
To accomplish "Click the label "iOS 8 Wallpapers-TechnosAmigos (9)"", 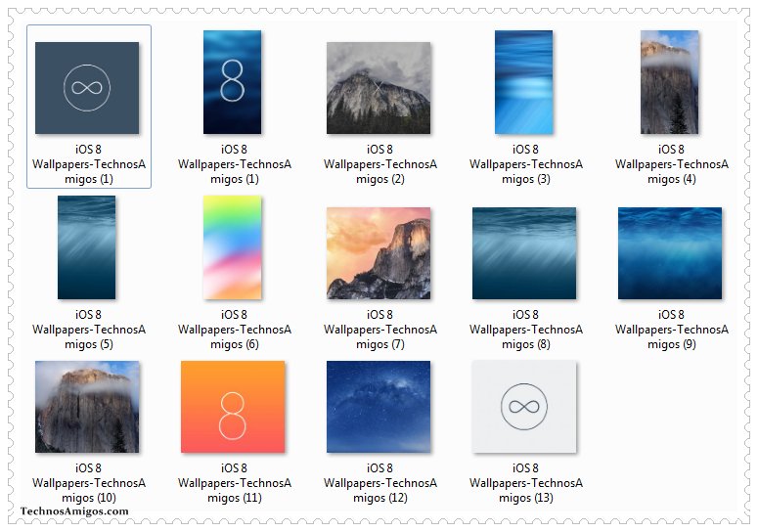I will (672, 330).
